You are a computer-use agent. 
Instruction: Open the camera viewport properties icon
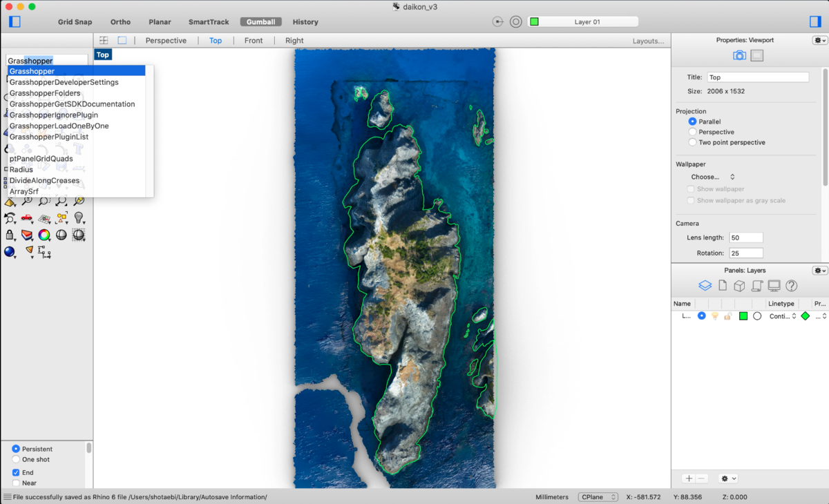click(x=739, y=55)
